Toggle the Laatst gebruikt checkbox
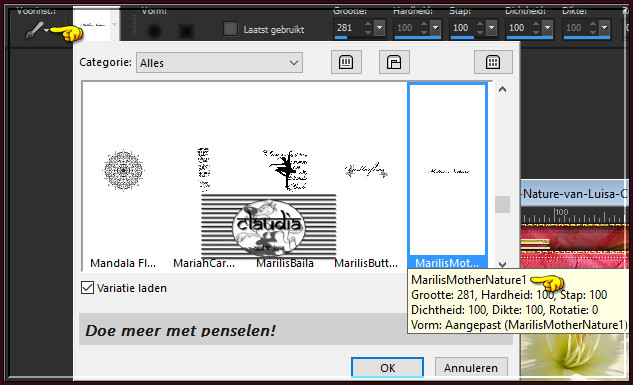This screenshot has width=633, height=385. click(x=231, y=29)
